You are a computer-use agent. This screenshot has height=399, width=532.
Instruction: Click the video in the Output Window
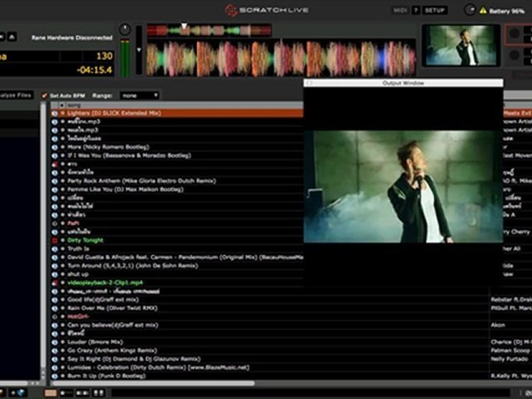pyautogui.click(x=403, y=187)
